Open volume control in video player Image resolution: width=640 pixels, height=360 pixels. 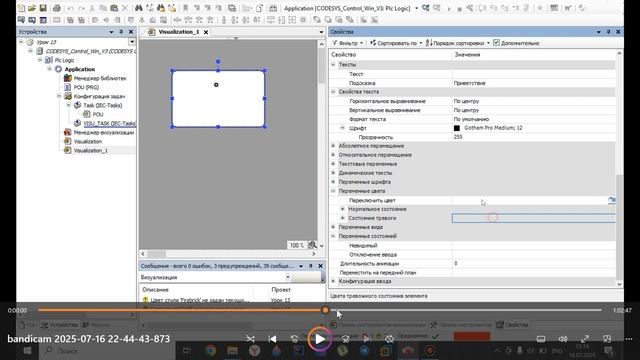click(x=563, y=339)
